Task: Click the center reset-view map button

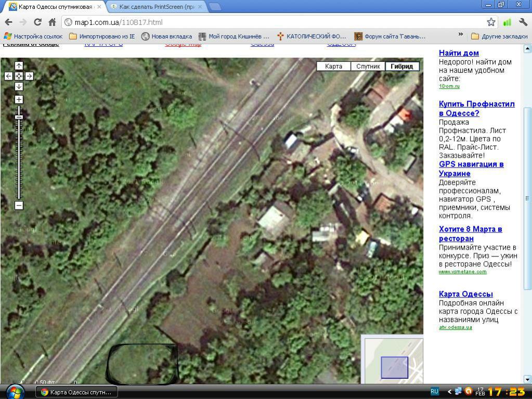Action: click(19, 76)
